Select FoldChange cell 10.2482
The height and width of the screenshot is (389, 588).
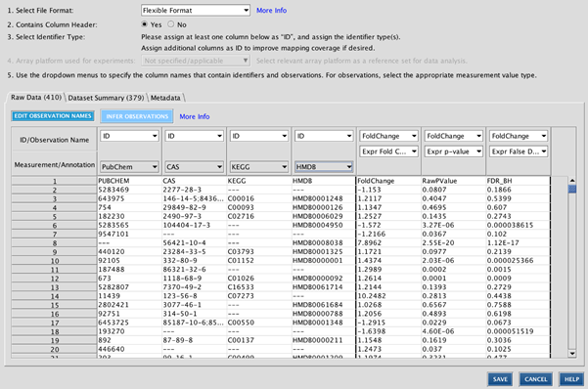click(388, 296)
